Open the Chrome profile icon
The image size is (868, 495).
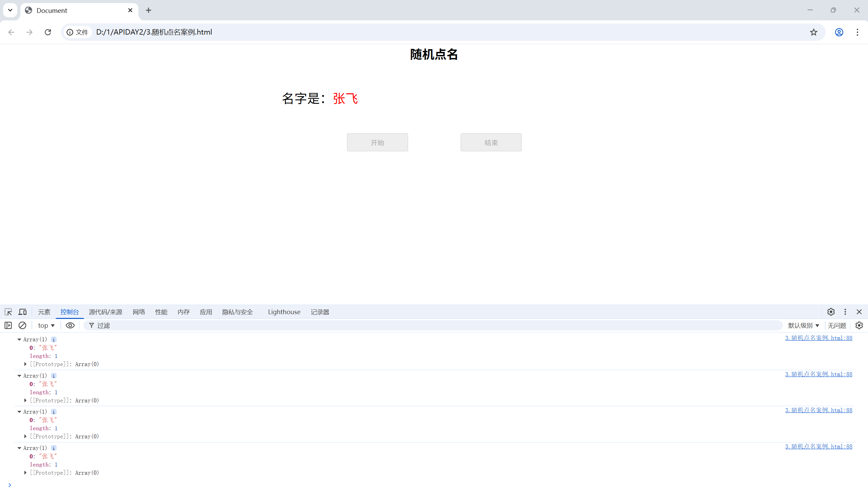[x=839, y=32]
